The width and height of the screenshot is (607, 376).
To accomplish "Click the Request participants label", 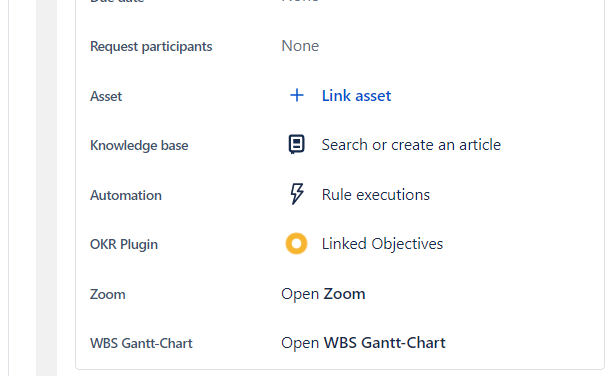I will coord(151,46).
